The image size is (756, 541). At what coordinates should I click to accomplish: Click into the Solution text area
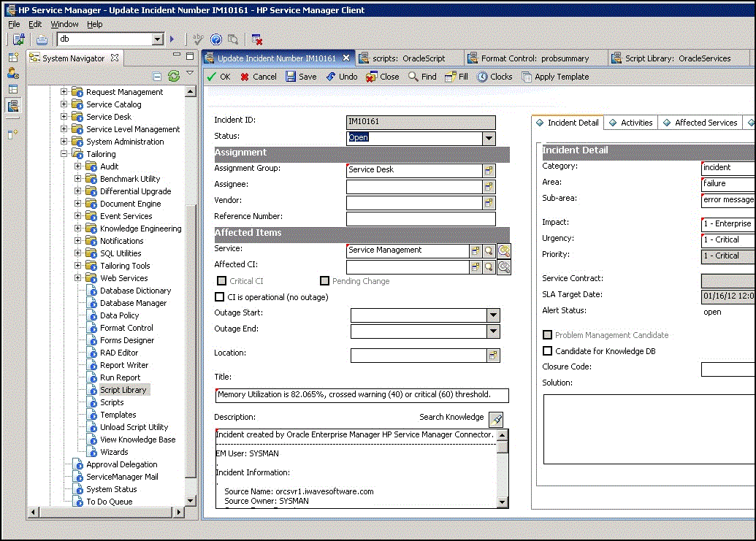click(649, 429)
